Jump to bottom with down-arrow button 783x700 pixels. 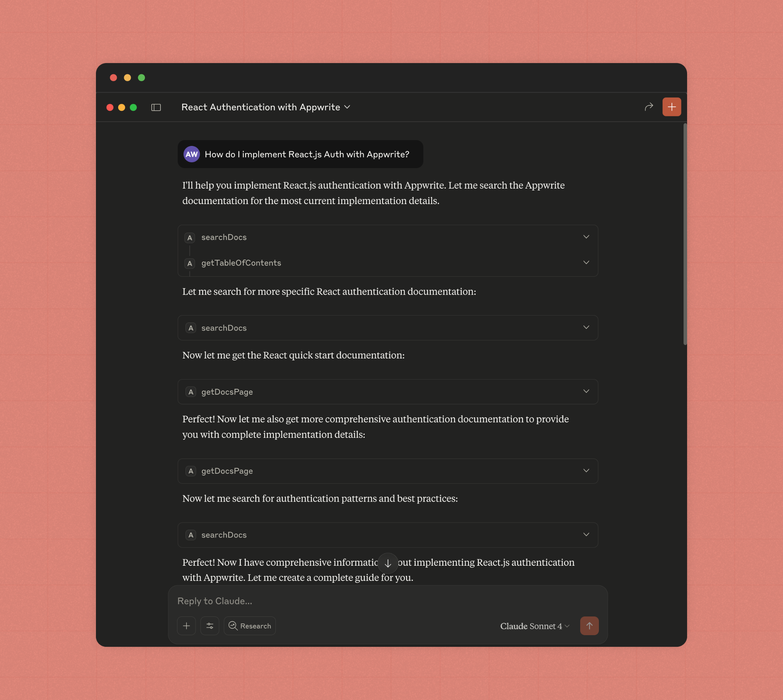(388, 563)
